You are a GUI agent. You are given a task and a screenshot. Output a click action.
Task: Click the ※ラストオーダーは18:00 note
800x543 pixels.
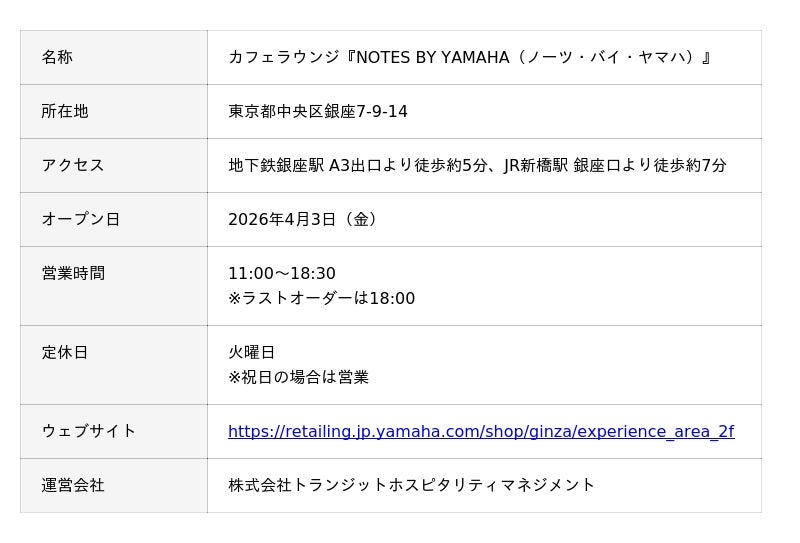tap(321, 299)
